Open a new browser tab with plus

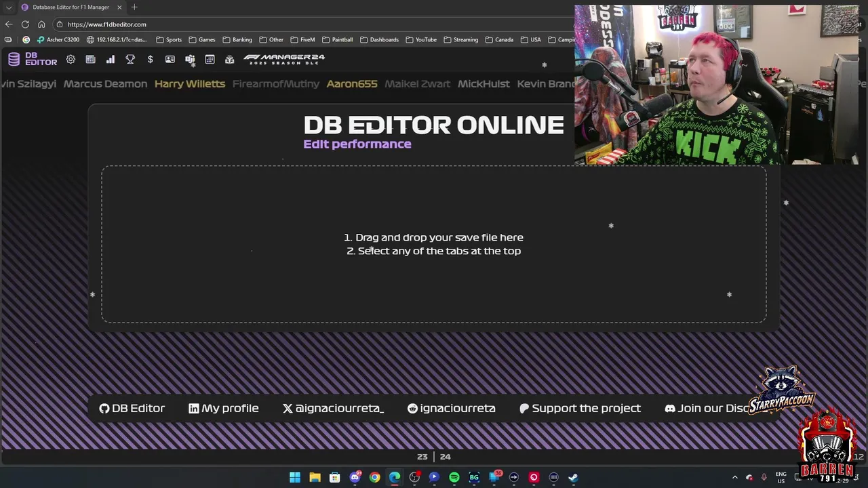coord(134,7)
